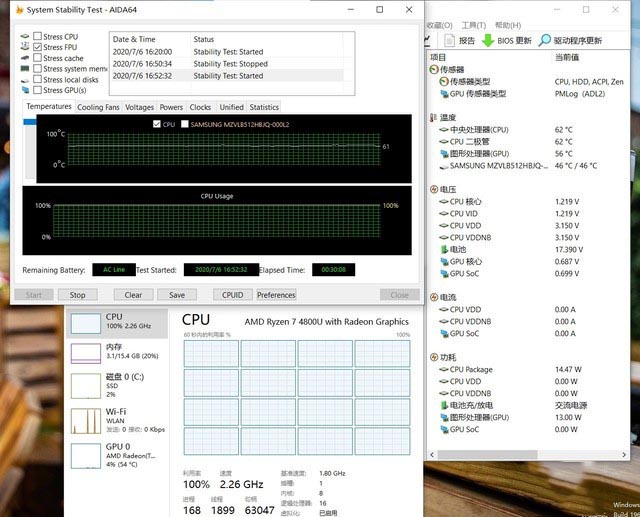Select the CPU 核心 voltage row
Image resolution: width=640 pixels, height=517 pixels.
(x=529, y=202)
